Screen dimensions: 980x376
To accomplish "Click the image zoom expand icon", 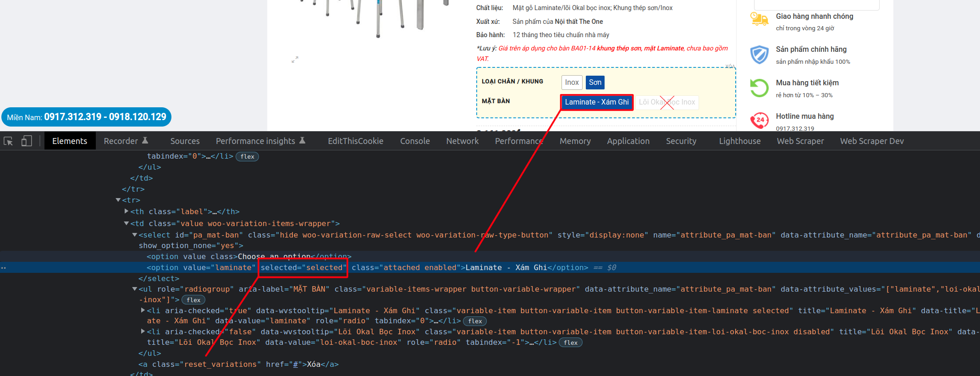I will (295, 60).
